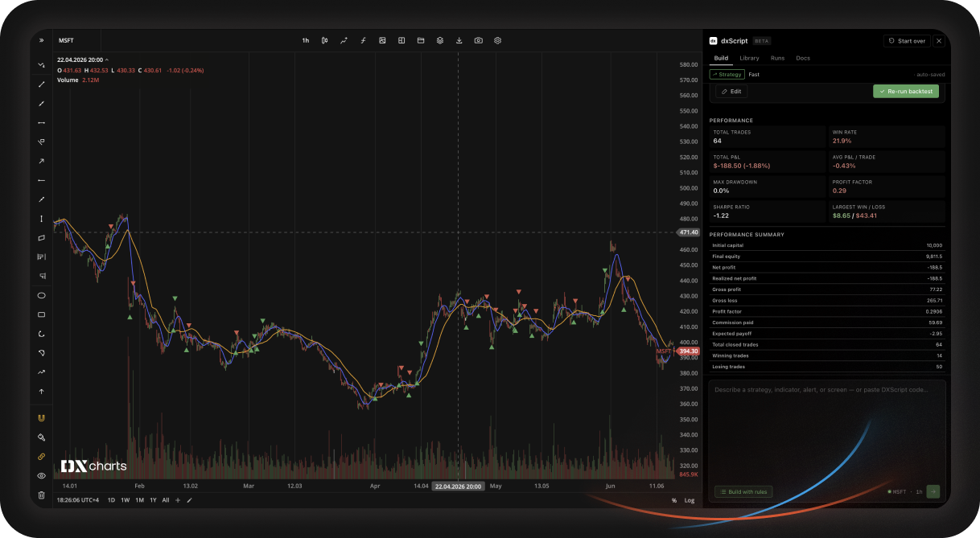Open the Runs tab in dxScript
The image size is (980, 538).
[777, 58]
